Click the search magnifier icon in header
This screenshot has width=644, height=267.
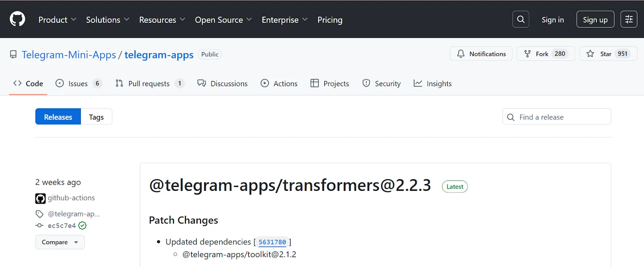click(x=520, y=19)
